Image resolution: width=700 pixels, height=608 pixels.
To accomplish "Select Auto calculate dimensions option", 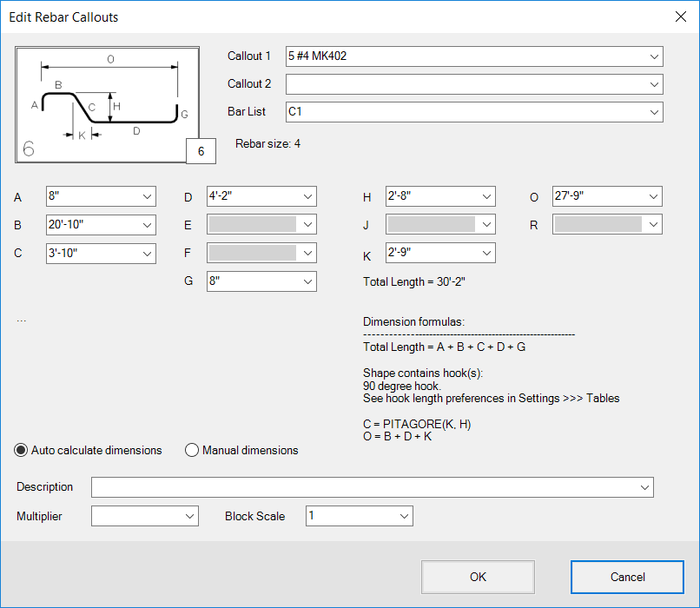I will pyautogui.click(x=88, y=450).
